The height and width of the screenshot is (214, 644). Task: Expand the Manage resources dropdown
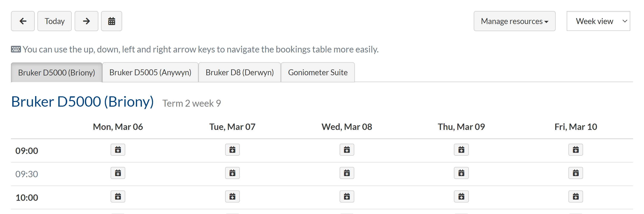514,21
